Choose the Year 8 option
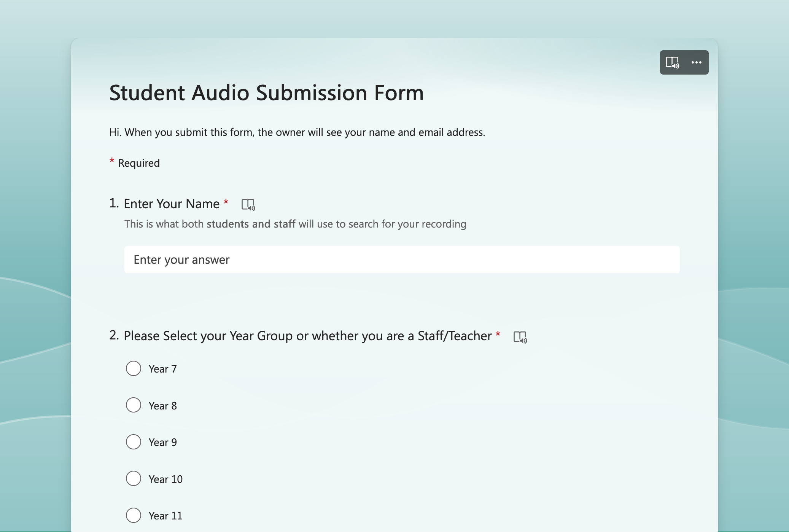 click(134, 405)
